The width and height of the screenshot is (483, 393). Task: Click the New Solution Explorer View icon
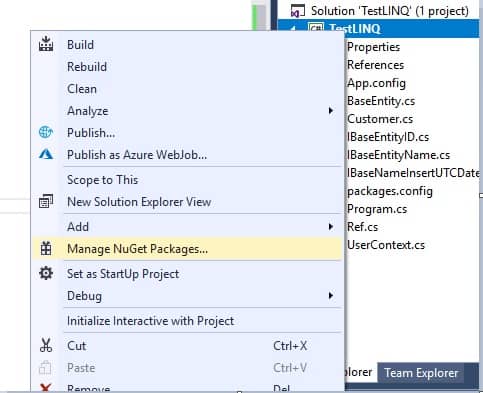click(x=46, y=201)
